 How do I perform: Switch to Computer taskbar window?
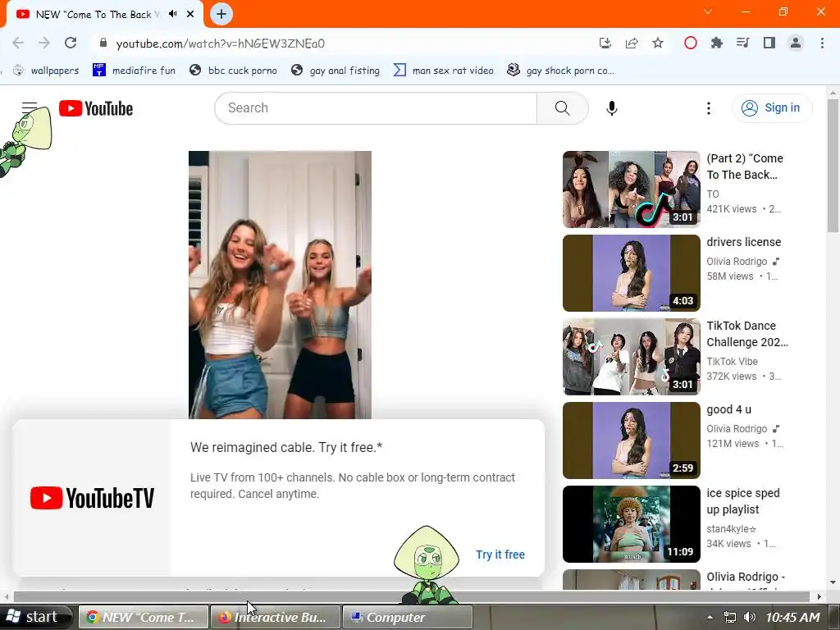click(407, 617)
